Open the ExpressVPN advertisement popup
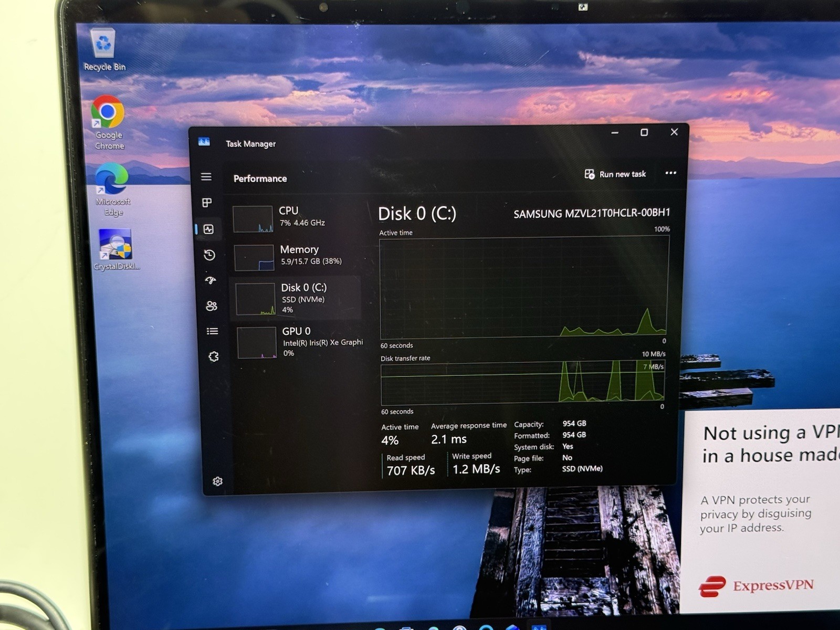The width and height of the screenshot is (840, 630). pyautogui.click(x=761, y=510)
